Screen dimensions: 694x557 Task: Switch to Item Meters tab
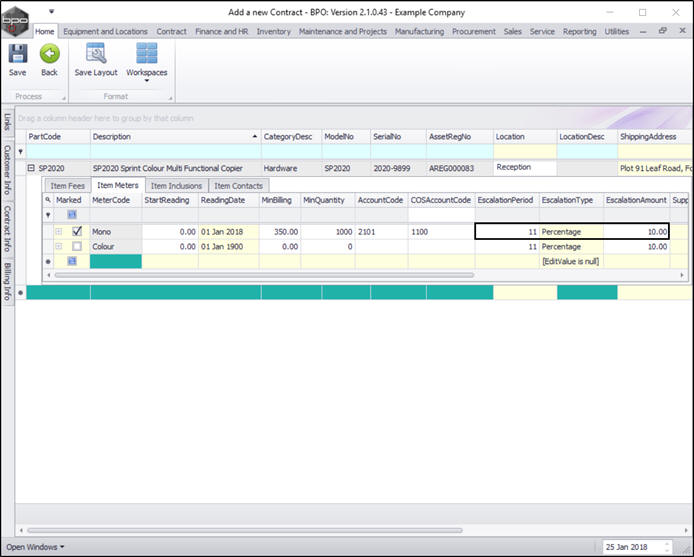[118, 185]
